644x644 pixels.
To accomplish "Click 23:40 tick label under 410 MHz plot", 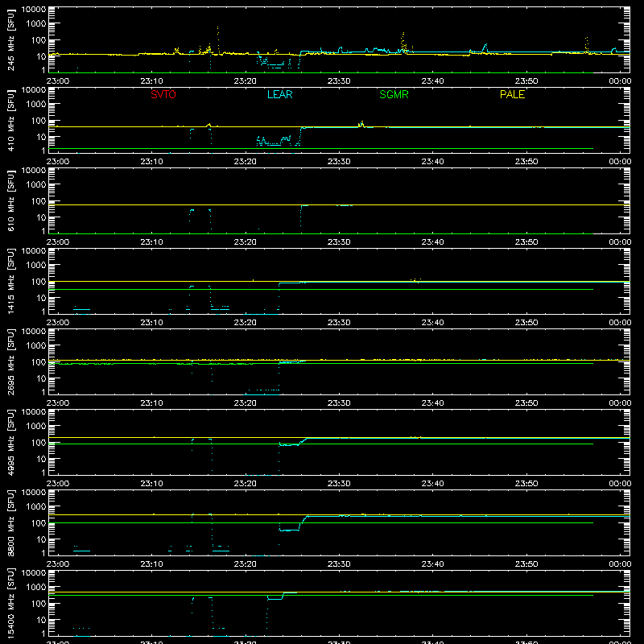I will (432, 162).
